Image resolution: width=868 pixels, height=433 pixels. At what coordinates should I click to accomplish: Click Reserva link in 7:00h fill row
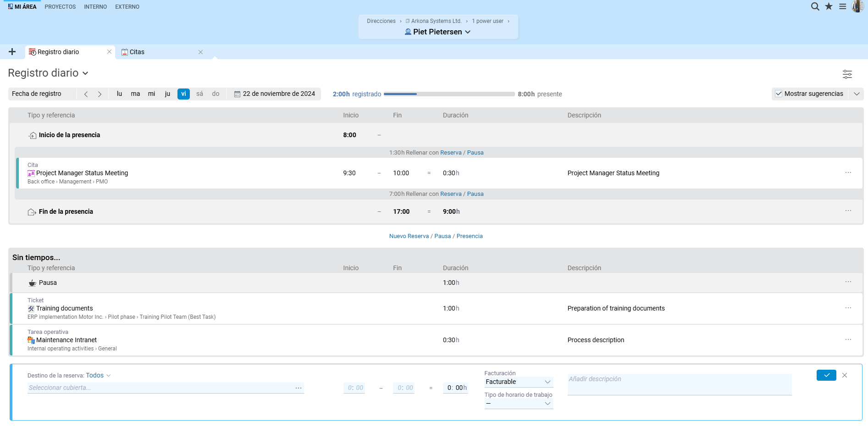[451, 194]
